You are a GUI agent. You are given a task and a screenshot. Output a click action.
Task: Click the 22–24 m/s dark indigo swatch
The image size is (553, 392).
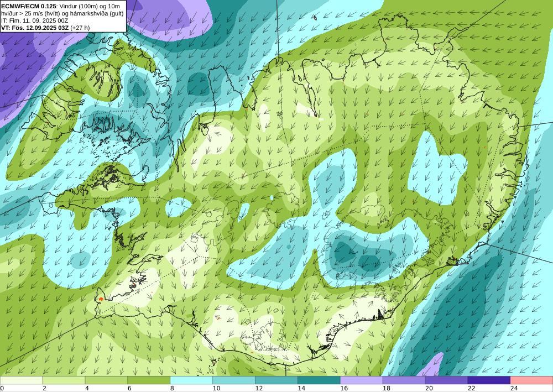[489, 380]
